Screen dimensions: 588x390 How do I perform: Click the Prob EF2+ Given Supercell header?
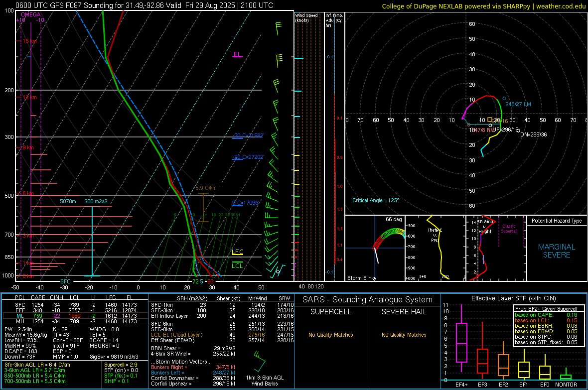coord(546,309)
